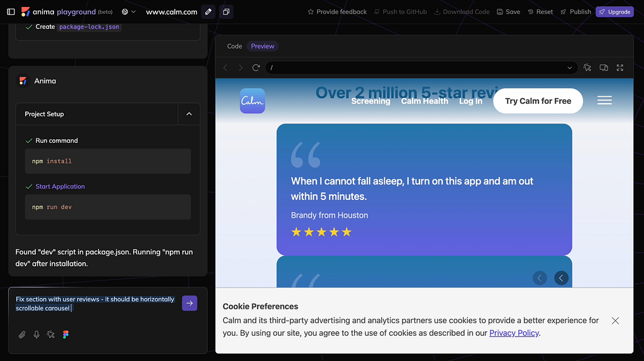Click the Brandy from Houston review card

(x=425, y=189)
